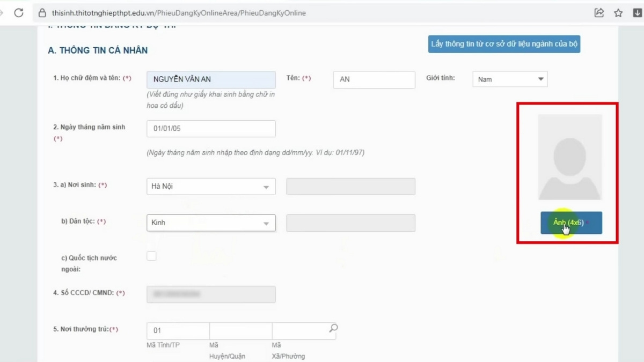Open the Dân tộc dropdown showing Kinh
Image resolution: width=644 pixels, height=362 pixels.
210,223
